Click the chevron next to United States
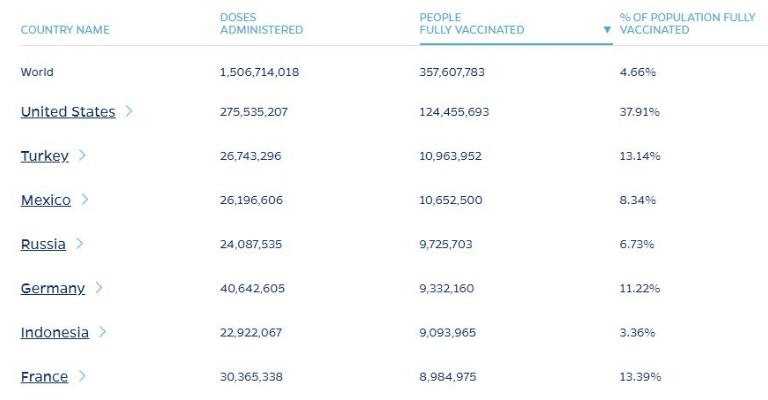The image size is (768, 400). 129,112
